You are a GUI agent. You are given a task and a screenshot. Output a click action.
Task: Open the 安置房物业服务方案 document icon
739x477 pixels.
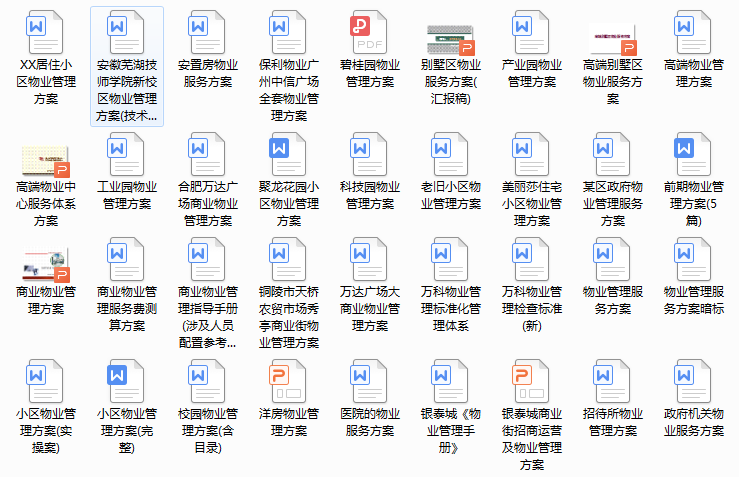click(x=207, y=32)
